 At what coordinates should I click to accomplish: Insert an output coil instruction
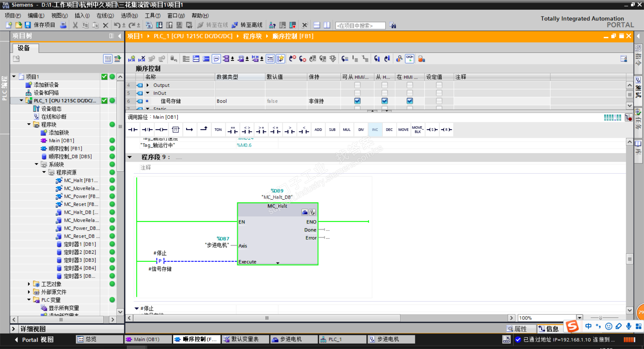[161, 130]
